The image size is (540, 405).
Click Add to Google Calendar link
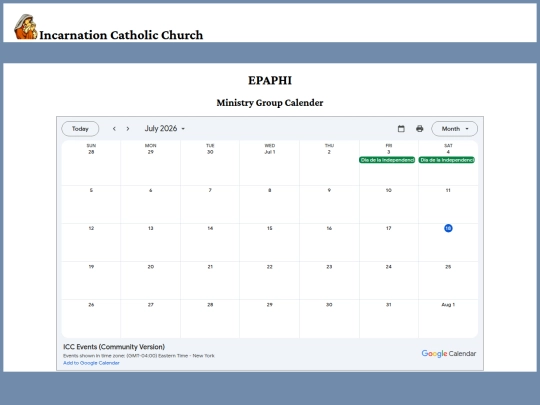click(x=91, y=363)
